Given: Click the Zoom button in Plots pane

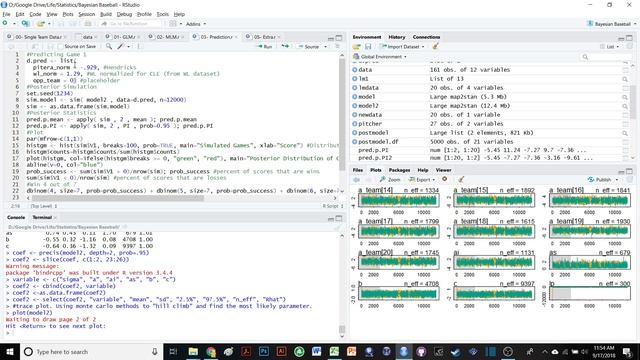Looking at the screenshot, I should [390, 180].
